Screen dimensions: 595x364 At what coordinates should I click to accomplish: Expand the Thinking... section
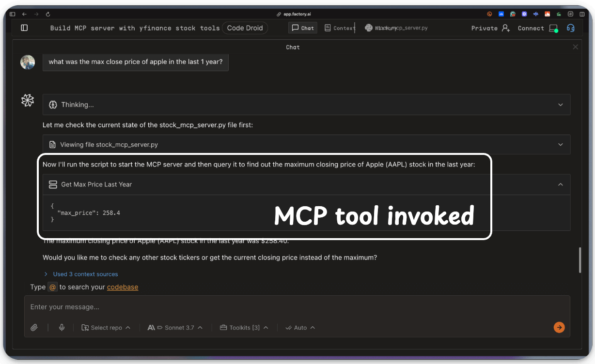(x=306, y=105)
